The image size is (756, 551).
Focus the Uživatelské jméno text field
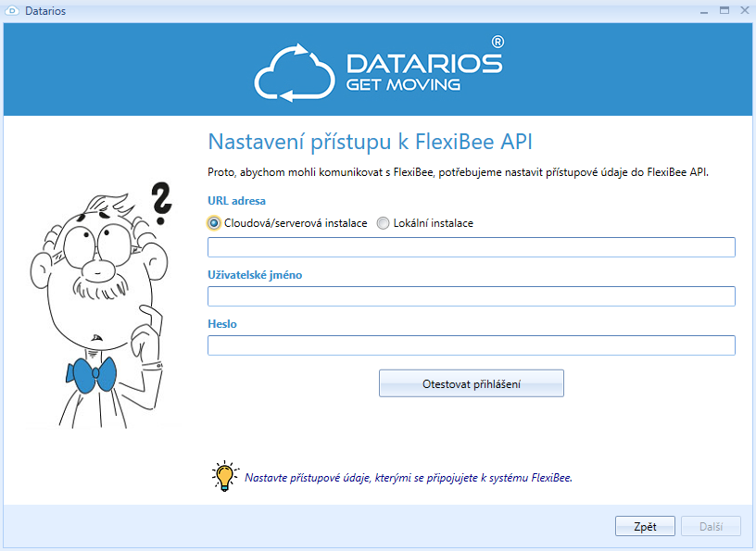click(x=471, y=296)
